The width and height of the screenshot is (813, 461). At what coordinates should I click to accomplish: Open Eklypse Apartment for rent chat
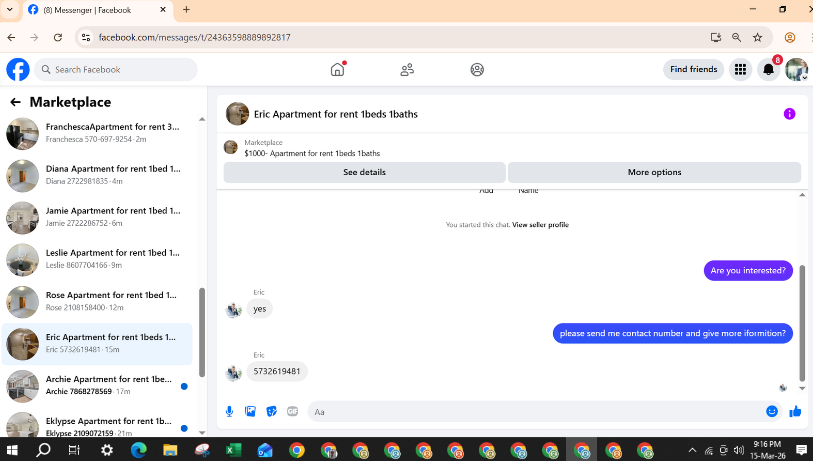[97, 426]
